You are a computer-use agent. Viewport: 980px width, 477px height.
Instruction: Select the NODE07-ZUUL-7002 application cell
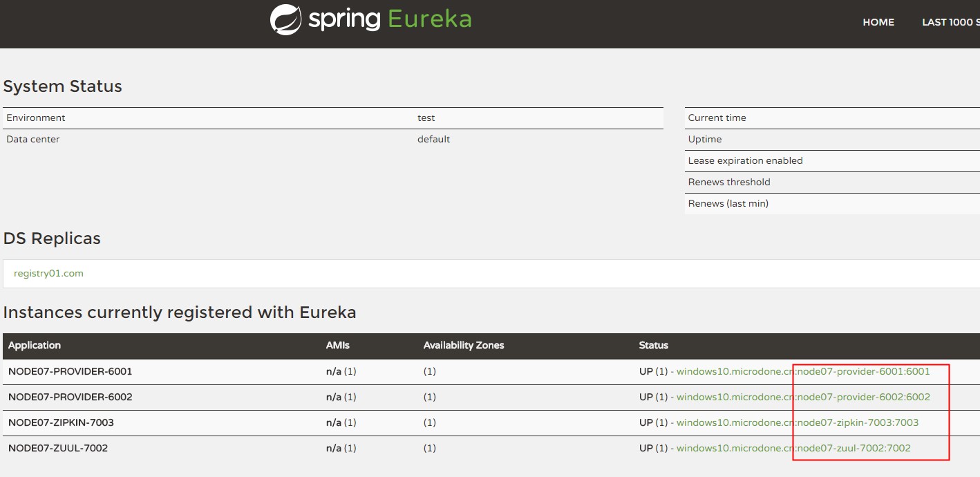click(x=58, y=448)
